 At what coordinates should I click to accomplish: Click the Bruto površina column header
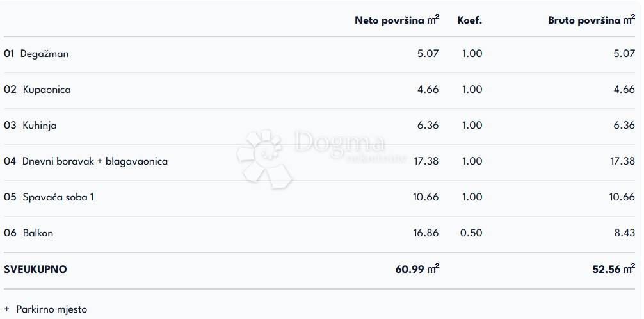click(591, 20)
